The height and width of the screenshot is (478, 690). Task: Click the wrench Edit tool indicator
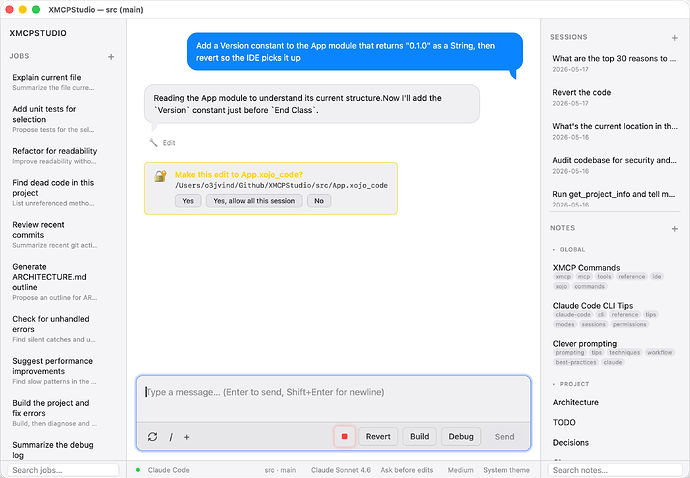tap(162, 143)
